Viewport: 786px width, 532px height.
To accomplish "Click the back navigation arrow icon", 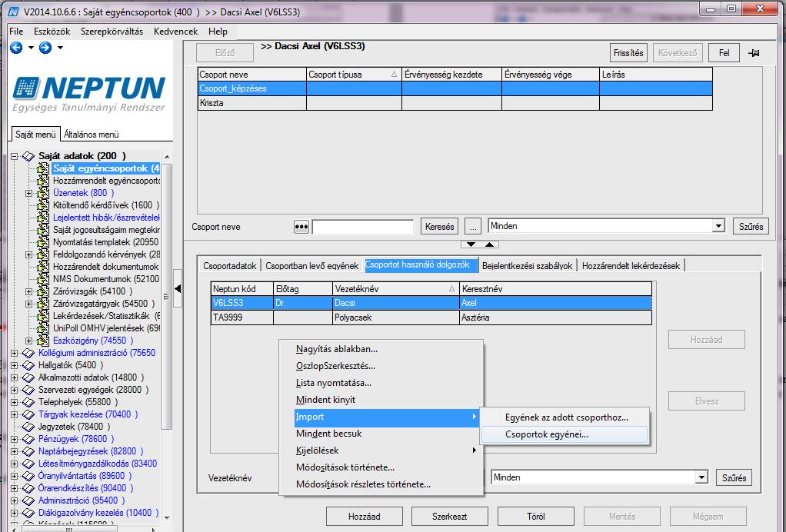I will (16, 48).
